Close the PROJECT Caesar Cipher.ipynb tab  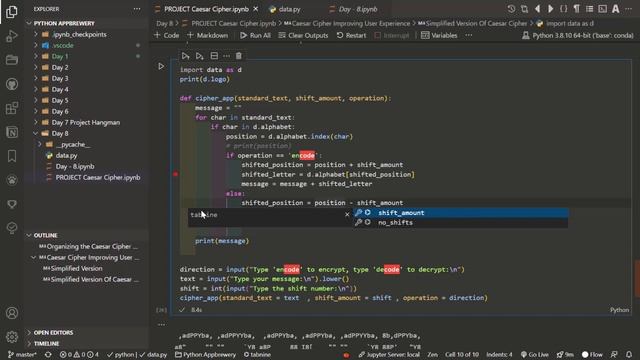(256, 9)
